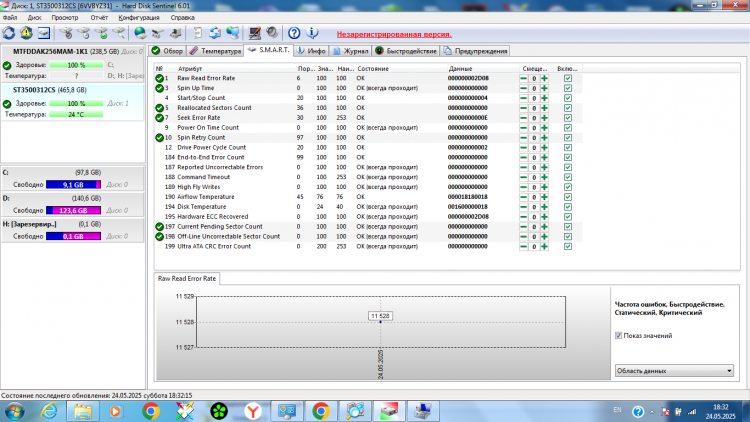
Task: Click the blue-framed disk window toolbar icon
Action: click(44, 33)
